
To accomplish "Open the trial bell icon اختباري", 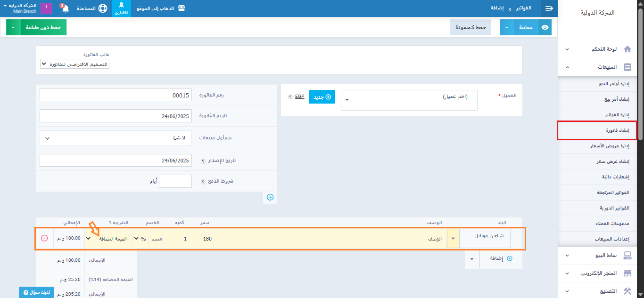I will (121, 8).
